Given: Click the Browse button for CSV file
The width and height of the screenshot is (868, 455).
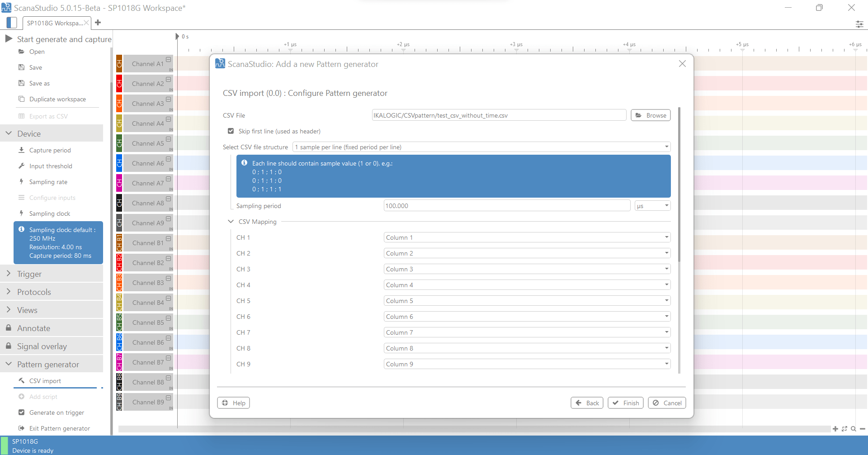Looking at the screenshot, I should 651,115.
